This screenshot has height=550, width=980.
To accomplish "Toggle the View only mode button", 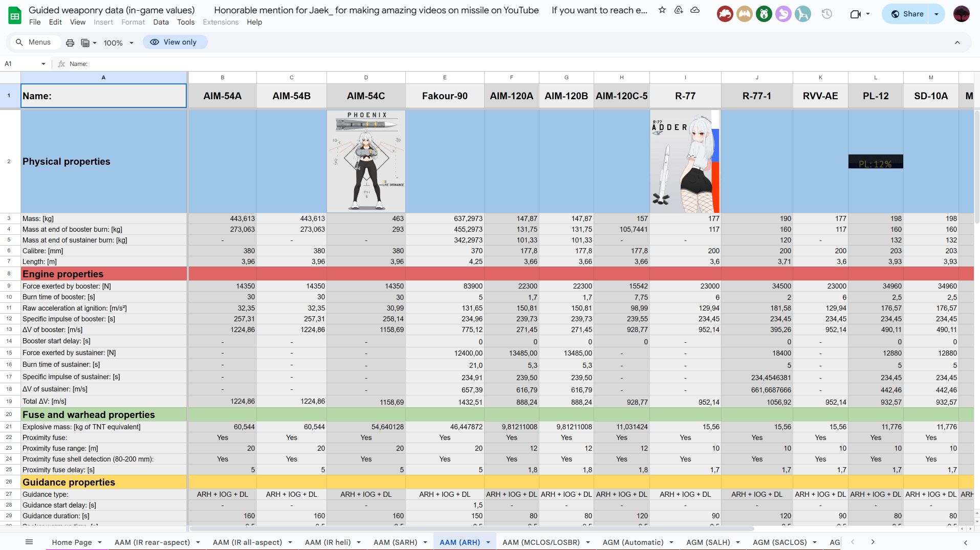I will click(x=175, y=42).
